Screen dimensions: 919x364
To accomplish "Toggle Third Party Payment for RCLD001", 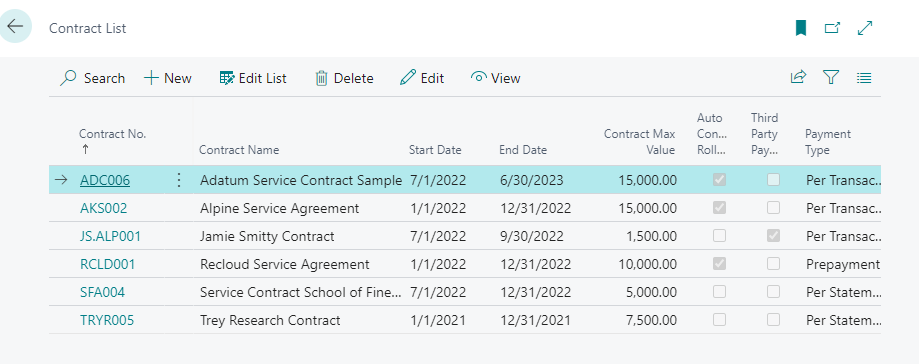I will pos(774,264).
